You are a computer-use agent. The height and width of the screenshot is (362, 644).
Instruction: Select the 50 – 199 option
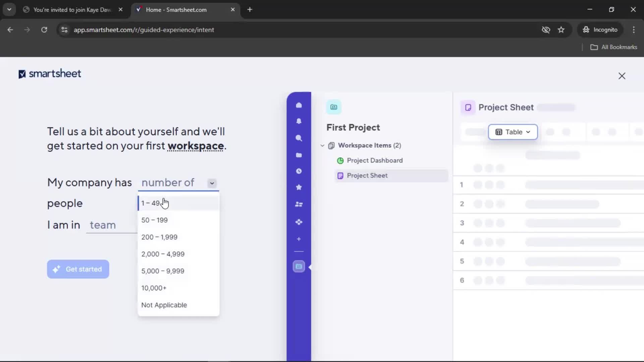coord(154,220)
